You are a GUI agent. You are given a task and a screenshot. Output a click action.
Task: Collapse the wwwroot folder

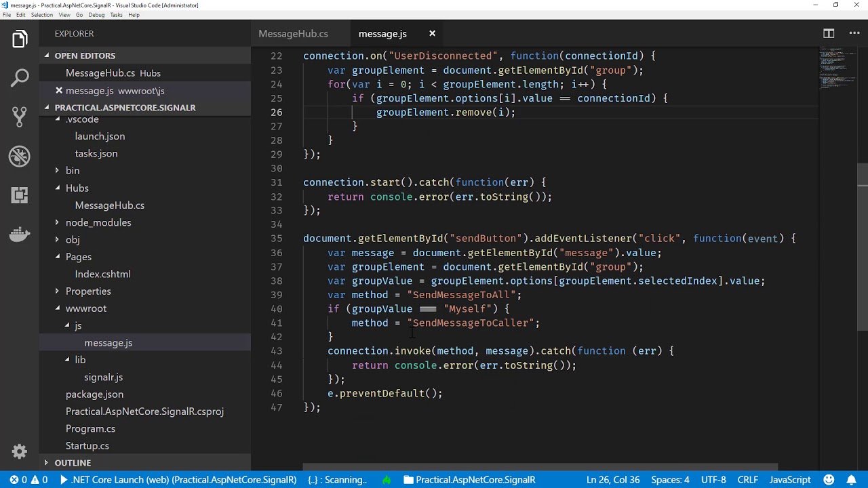pyautogui.click(x=85, y=308)
